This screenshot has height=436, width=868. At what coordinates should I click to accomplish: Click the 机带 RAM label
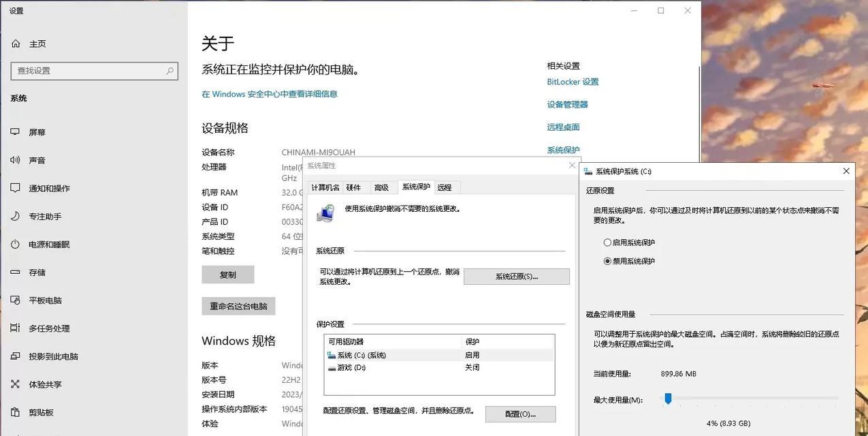[x=220, y=193]
